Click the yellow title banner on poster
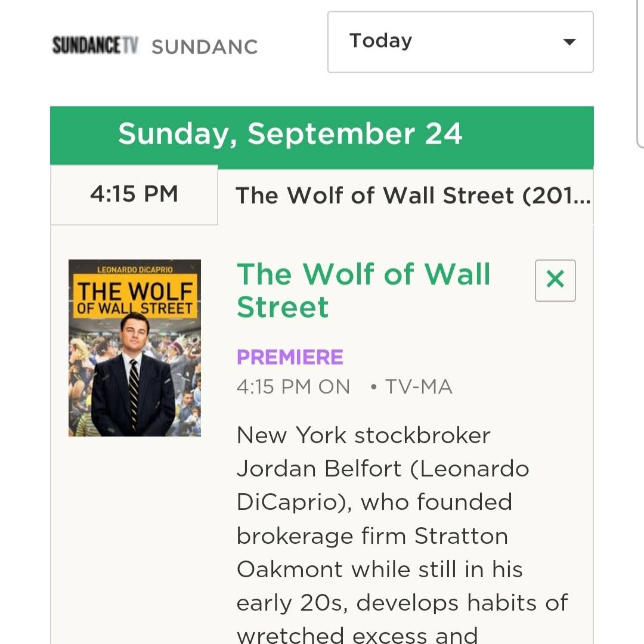The width and height of the screenshot is (644, 644). click(135, 298)
